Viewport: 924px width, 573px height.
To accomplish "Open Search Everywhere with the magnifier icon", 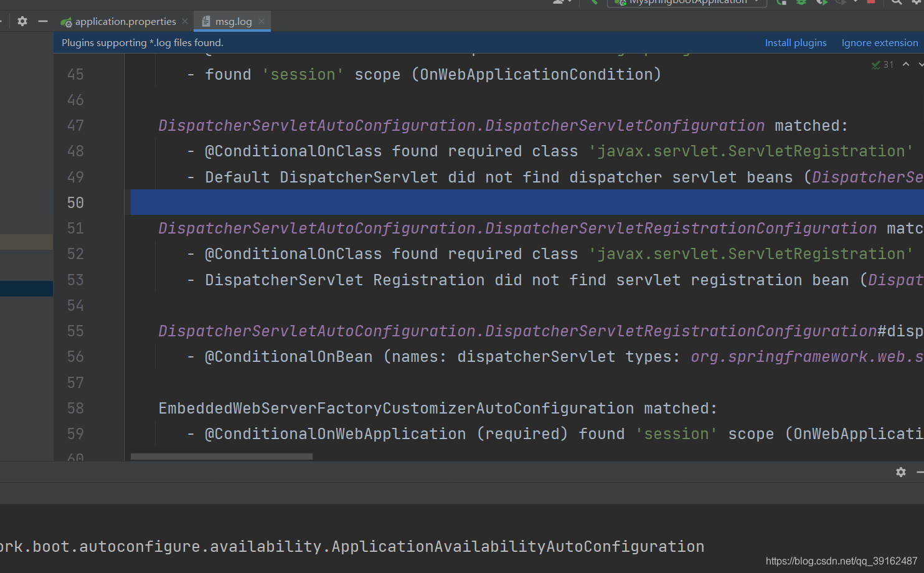I will [x=897, y=2].
